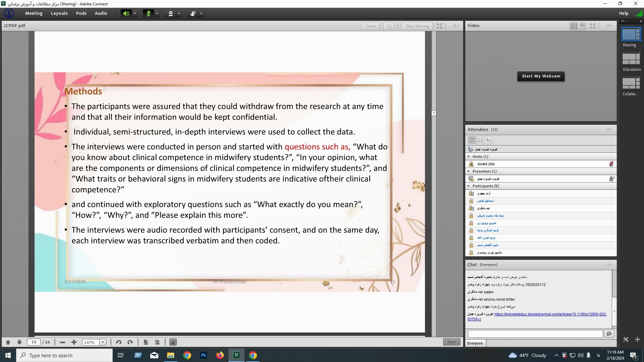Open the zoom level dropdown
Screen dimensions: 644x362
click(103, 342)
